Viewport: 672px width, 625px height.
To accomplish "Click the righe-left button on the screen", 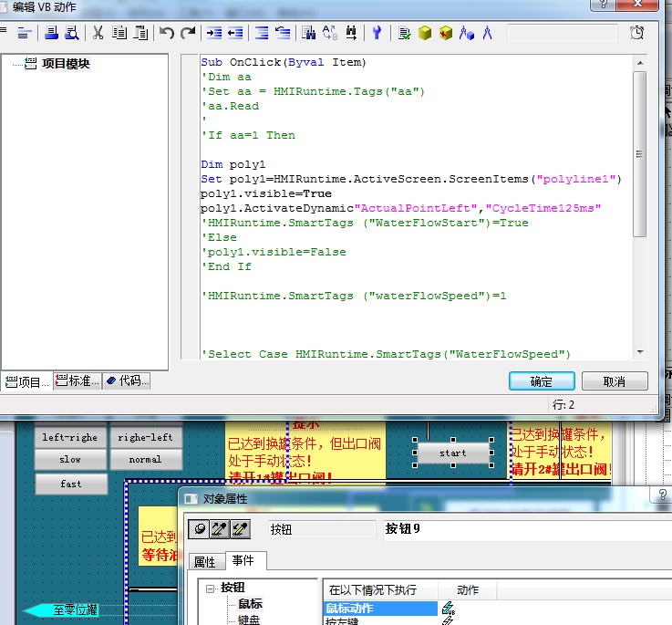I will click(145, 437).
